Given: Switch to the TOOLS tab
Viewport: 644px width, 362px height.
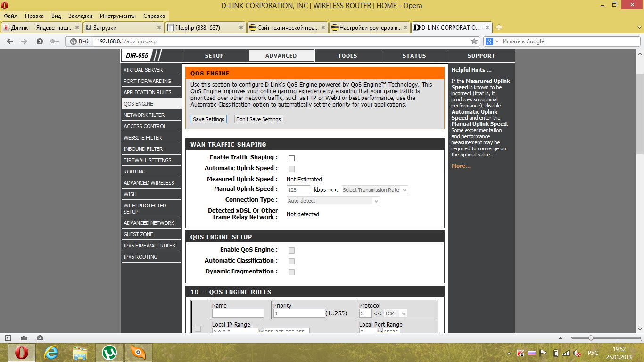Looking at the screenshot, I should 347,56.
